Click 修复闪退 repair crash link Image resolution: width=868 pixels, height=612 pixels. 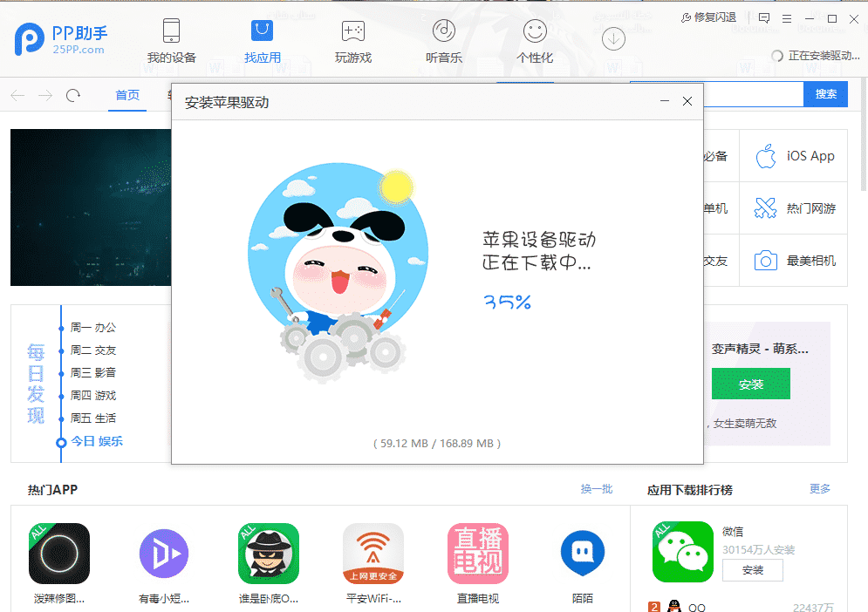[x=708, y=17]
